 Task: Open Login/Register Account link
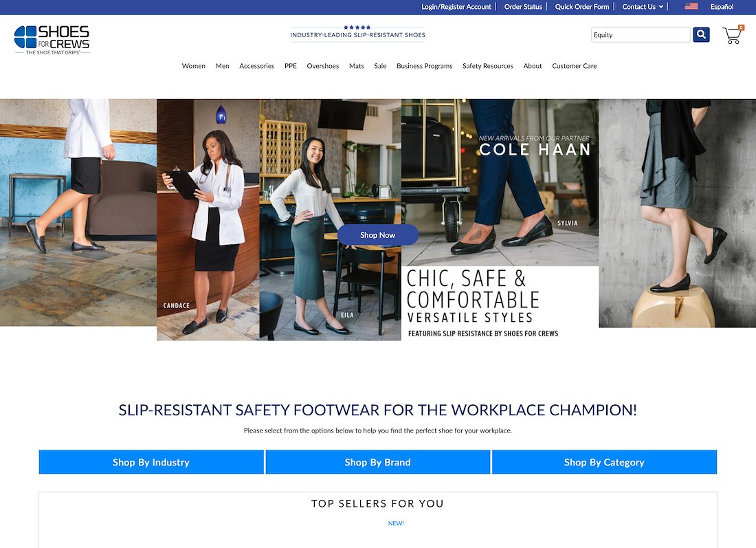pyautogui.click(x=456, y=7)
